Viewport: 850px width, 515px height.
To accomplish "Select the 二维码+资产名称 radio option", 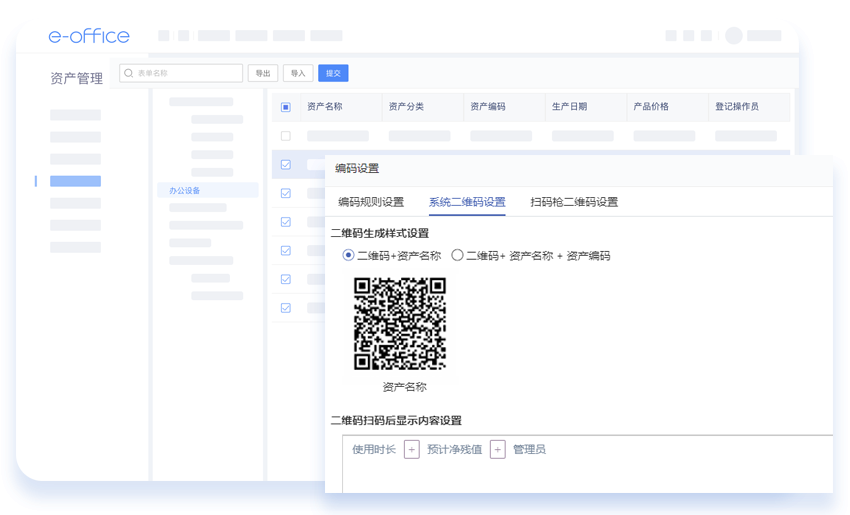I will point(348,255).
